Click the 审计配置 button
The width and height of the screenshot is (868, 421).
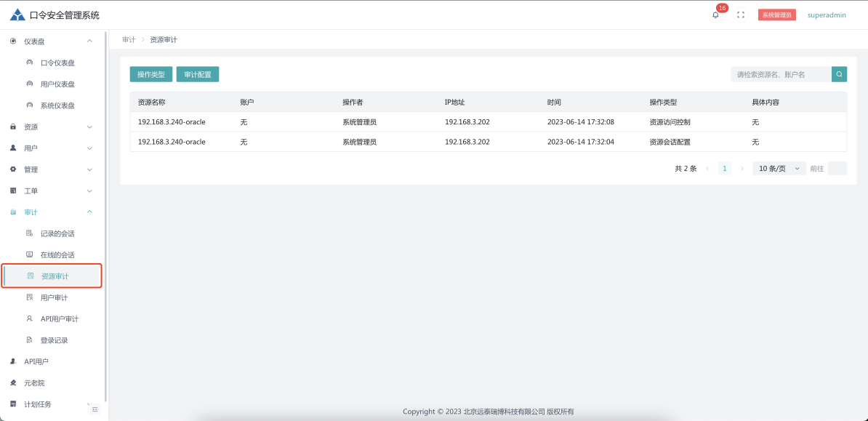(x=198, y=74)
